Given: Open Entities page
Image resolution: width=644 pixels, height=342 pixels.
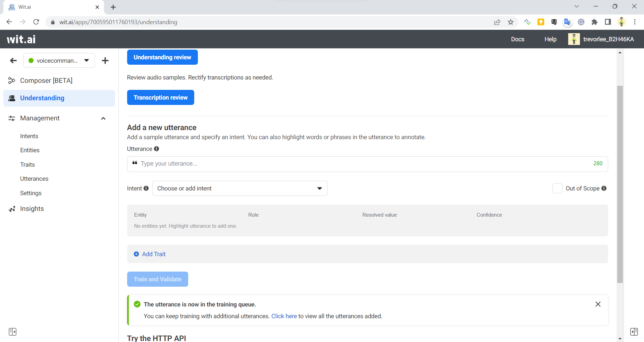Looking at the screenshot, I should pos(30,150).
